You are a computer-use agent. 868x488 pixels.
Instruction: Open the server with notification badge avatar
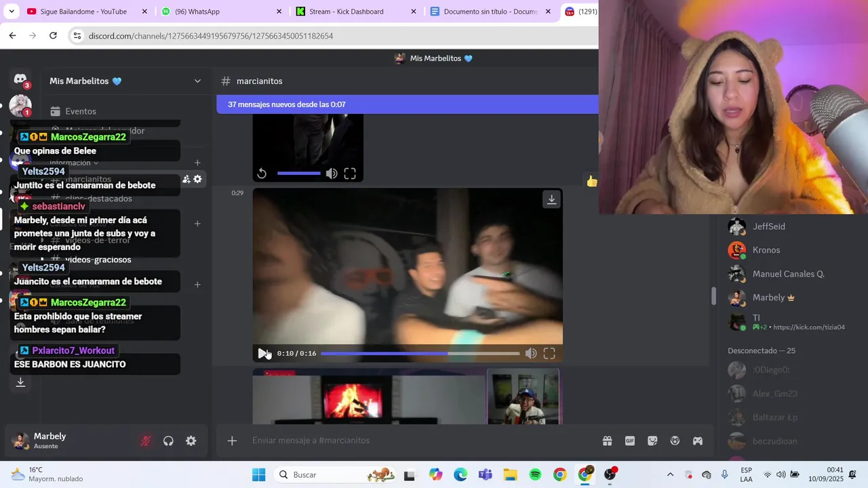[20, 105]
